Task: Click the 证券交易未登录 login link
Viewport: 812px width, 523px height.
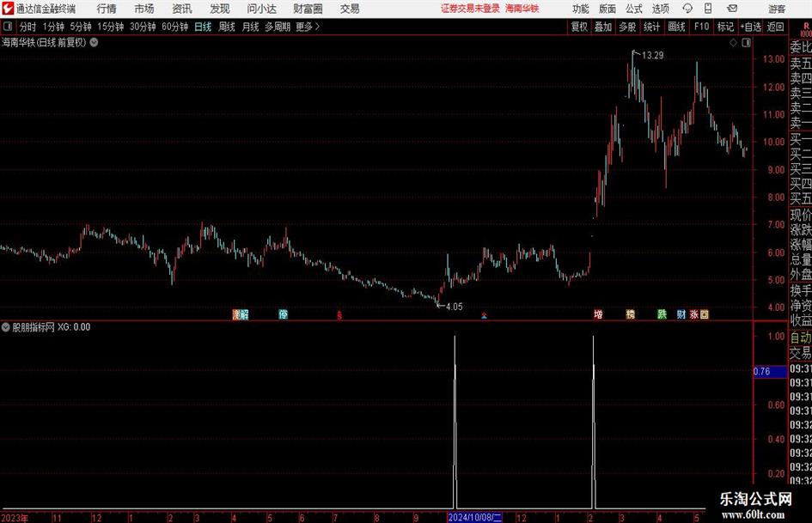Action: point(470,9)
